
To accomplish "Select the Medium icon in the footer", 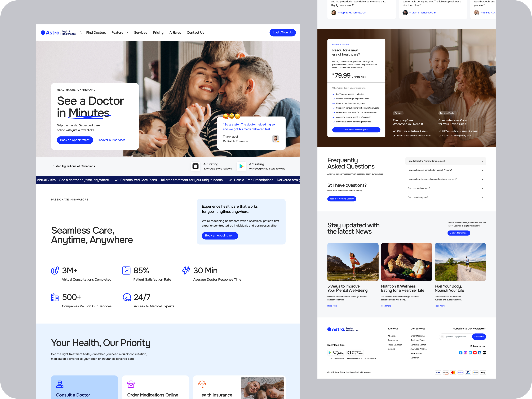I will [x=484, y=353].
